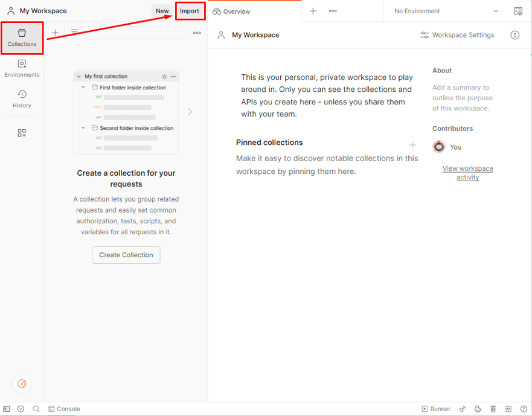Click the Import button
Image resolution: width=532 pixels, height=416 pixels.
[x=190, y=11]
